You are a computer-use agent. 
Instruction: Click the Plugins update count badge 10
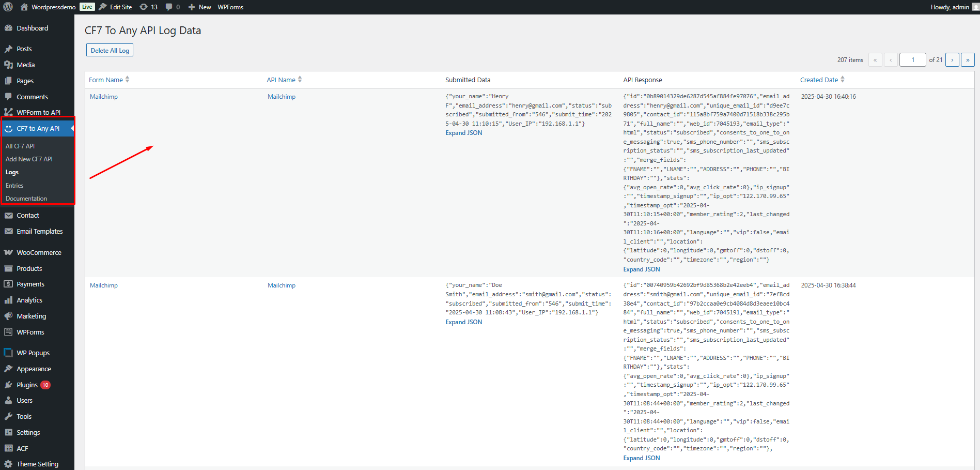point(45,385)
